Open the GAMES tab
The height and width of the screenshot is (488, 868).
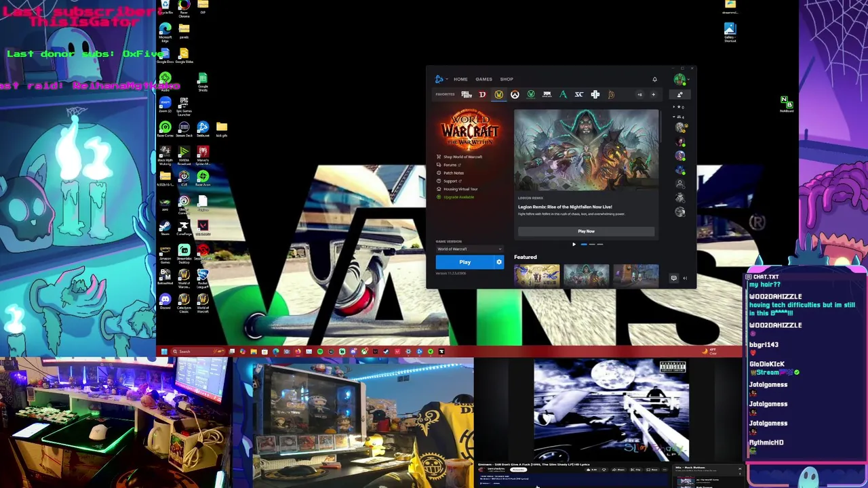pyautogui.click(x=484, y=79)
